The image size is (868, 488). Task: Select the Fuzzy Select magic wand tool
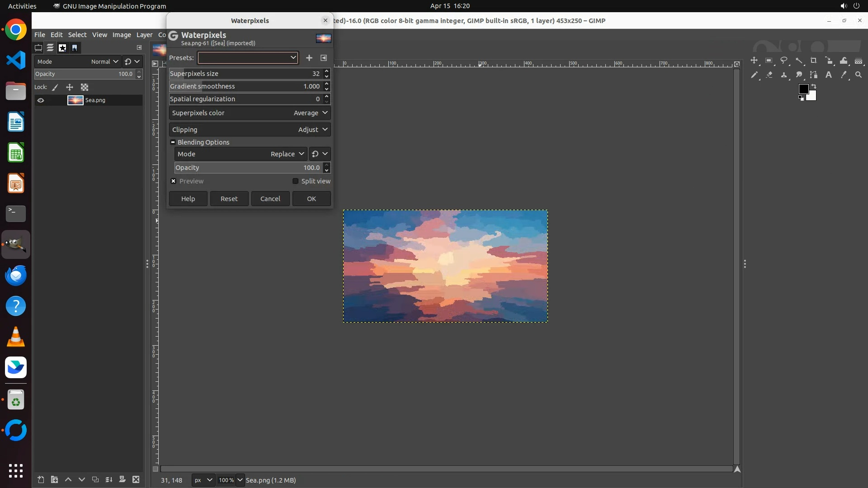tap(799, 61)
